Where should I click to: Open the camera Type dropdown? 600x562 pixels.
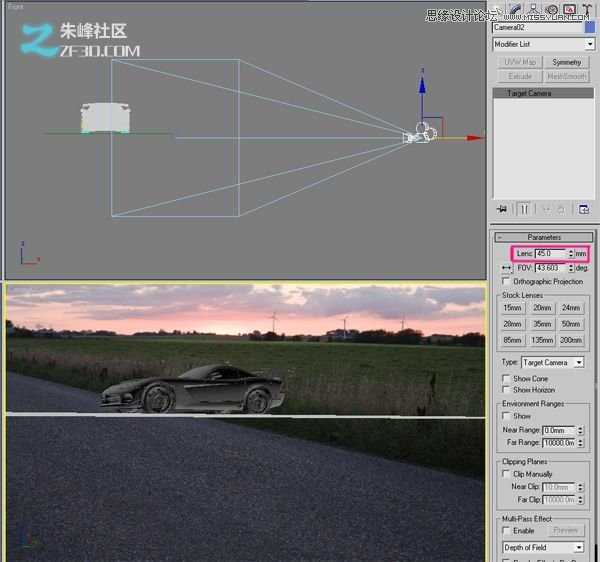pos(552,362)
